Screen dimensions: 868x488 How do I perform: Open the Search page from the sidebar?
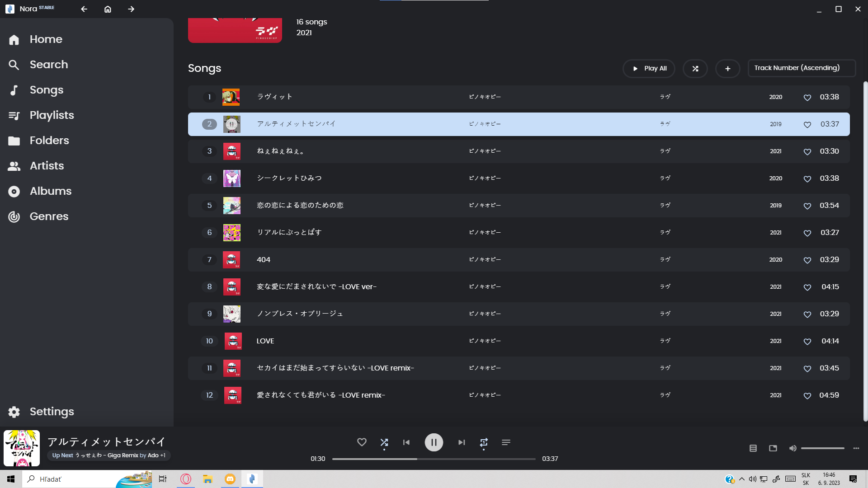48,65
